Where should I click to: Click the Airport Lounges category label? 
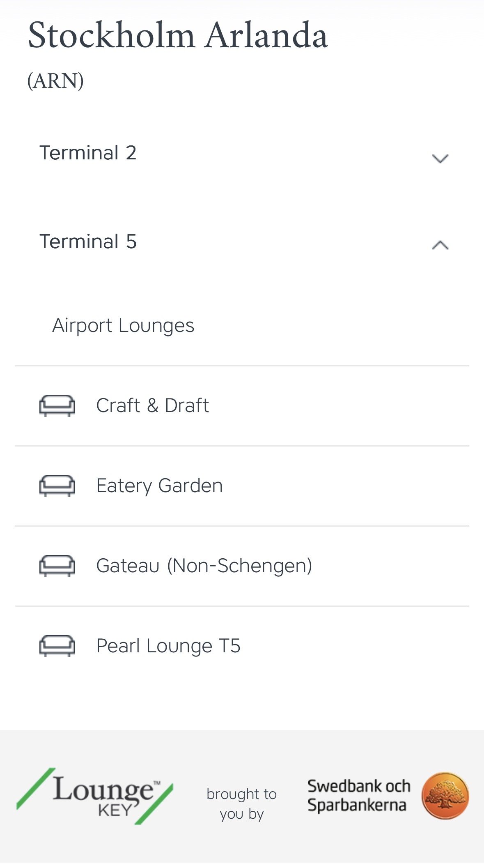point(123,326)
